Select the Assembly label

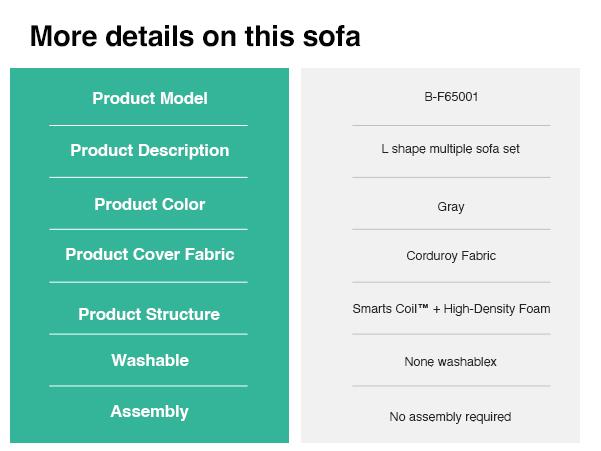[150, 411]
